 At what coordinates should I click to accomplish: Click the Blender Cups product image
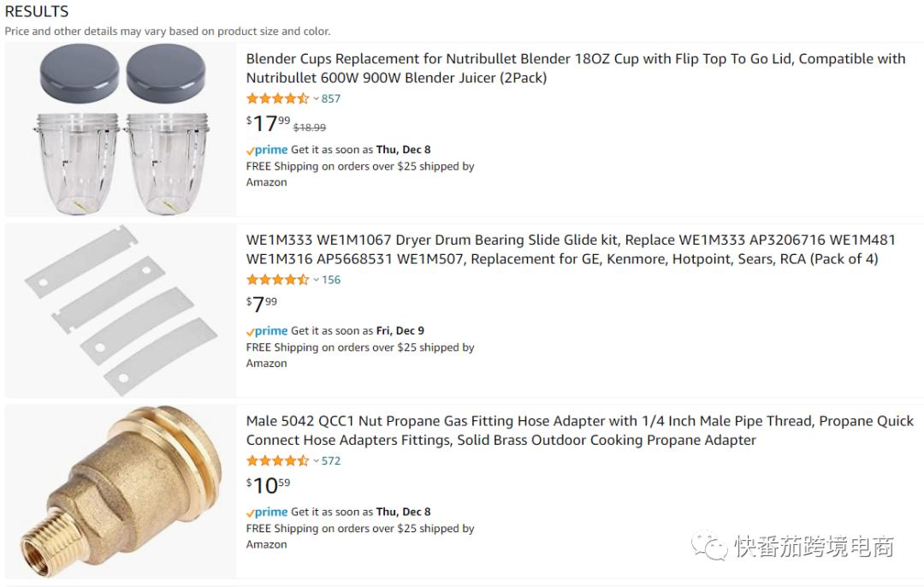(x=121, y=129)
